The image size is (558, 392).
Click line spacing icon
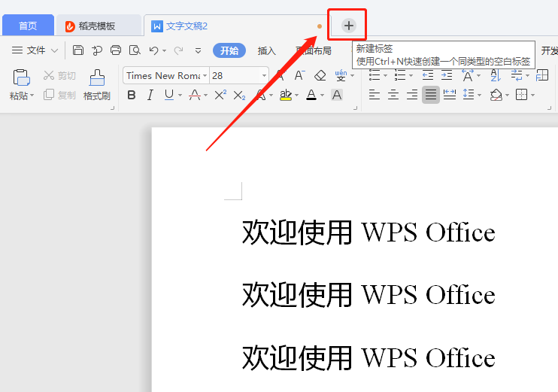click(x=469, y=95)
